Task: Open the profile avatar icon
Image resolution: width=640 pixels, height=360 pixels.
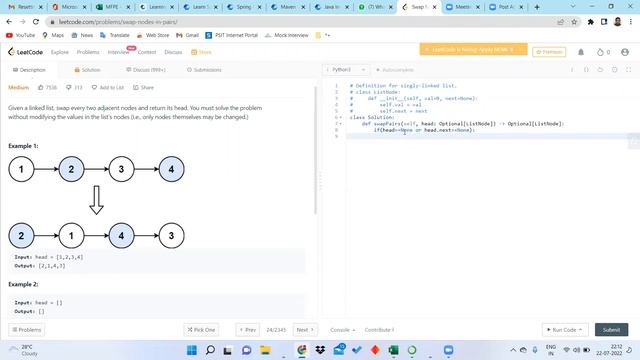Action: pos(624,52)
